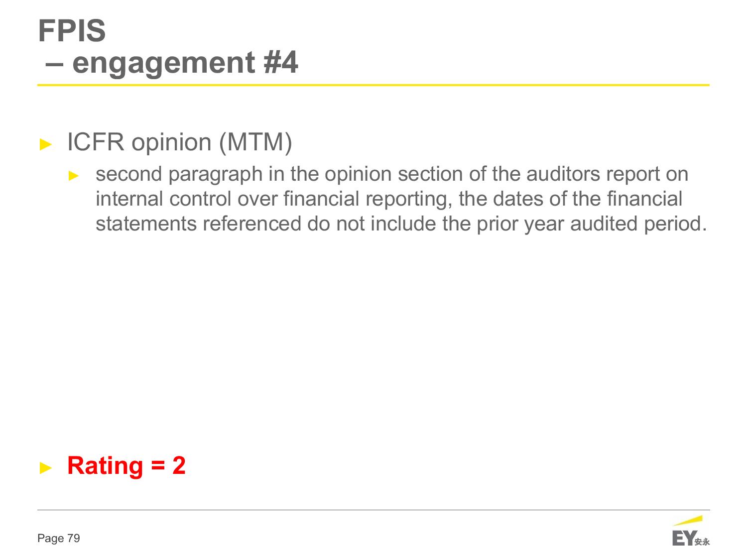Select the FPIS title text
The width and height of the screenshot is (747, 560).
(72, 31)
